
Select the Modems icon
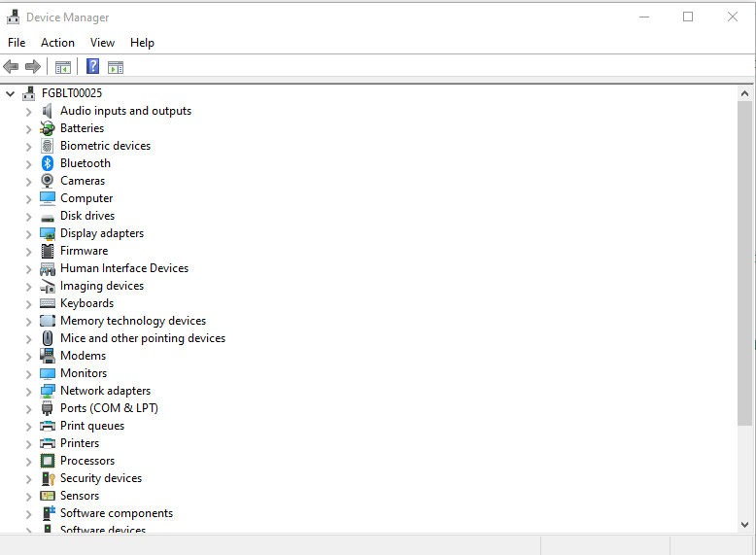[x=48, y=356]
